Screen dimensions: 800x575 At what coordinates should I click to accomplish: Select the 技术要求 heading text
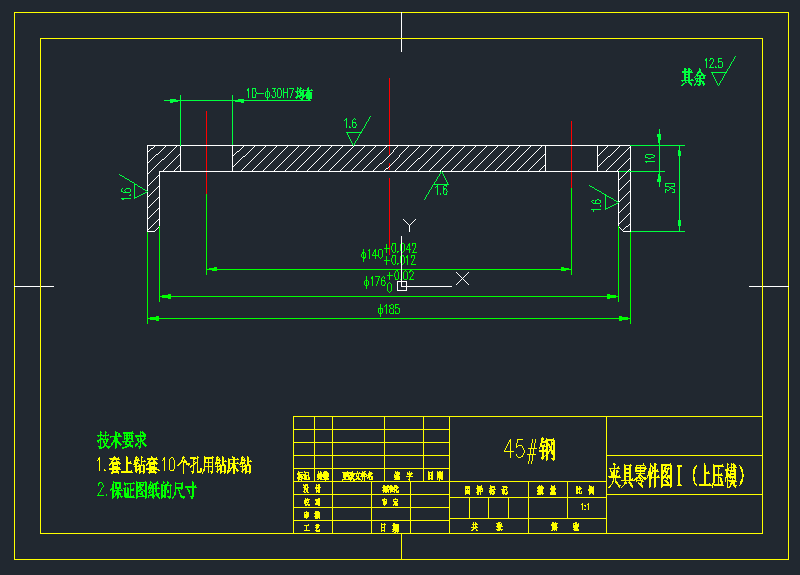click(x=122, y=440)
